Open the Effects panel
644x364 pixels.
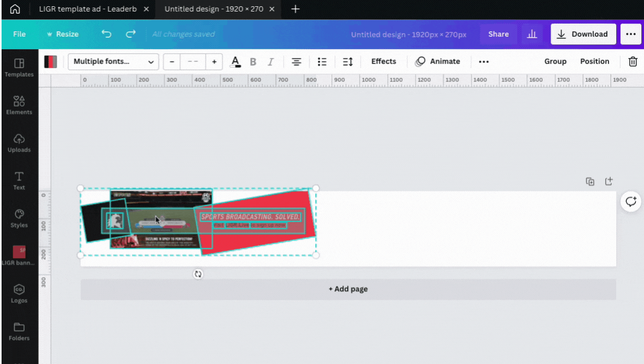click(384, 61)
